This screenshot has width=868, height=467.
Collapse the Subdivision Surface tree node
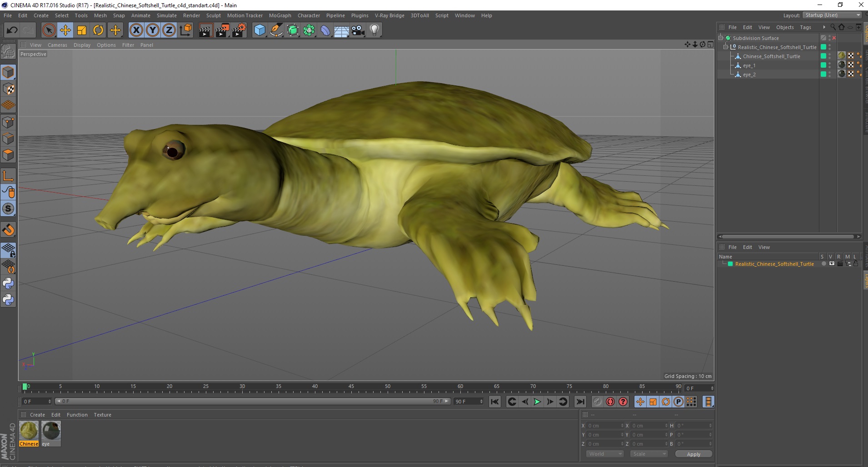pyautogui.click(x=721, y=38)
